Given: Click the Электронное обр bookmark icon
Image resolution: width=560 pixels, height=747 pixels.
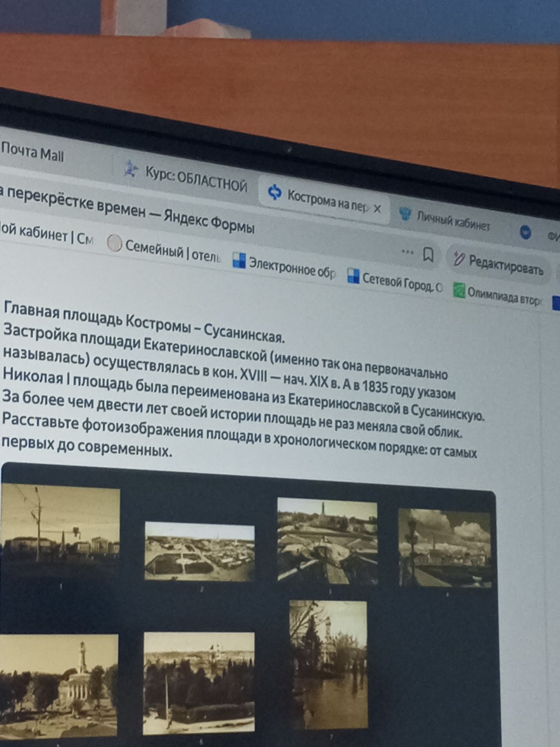Looking at the screenshot, I should point(239,260).
